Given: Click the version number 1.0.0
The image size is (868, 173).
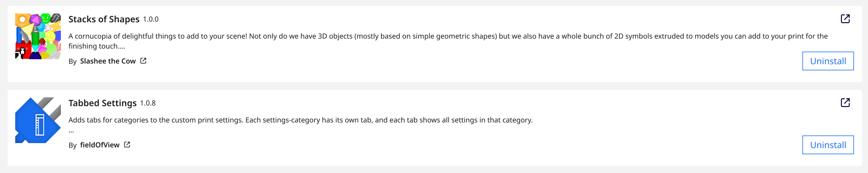Looking at the screenshot, I should [151, 19].
